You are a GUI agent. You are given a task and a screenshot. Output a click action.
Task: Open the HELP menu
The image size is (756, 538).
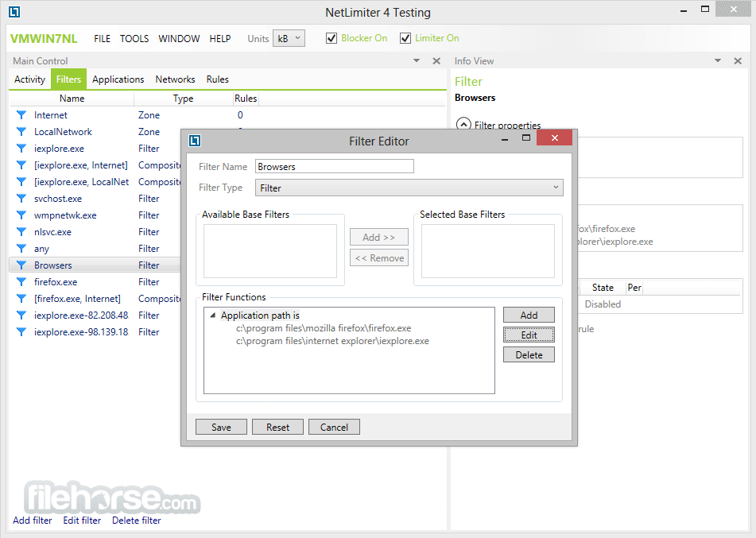[220, 39]
